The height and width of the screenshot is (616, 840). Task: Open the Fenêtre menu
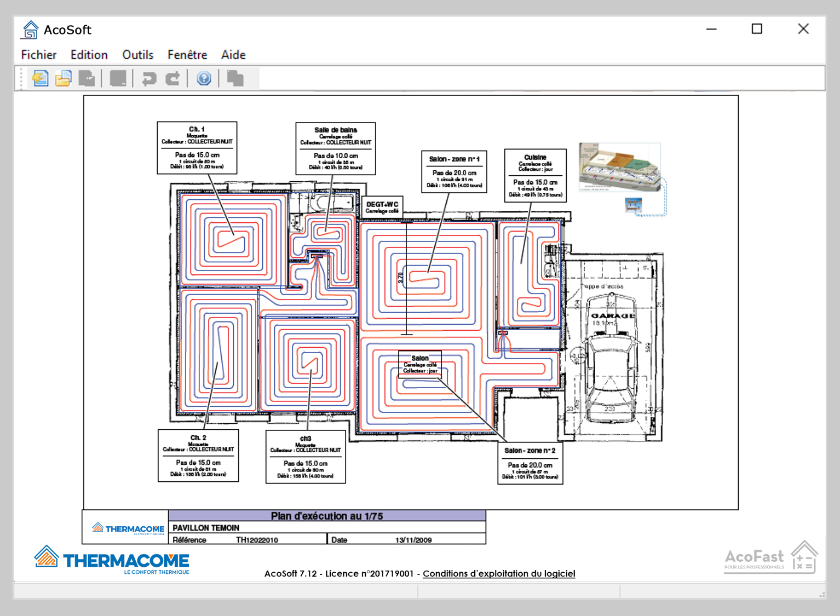[187, 55]
